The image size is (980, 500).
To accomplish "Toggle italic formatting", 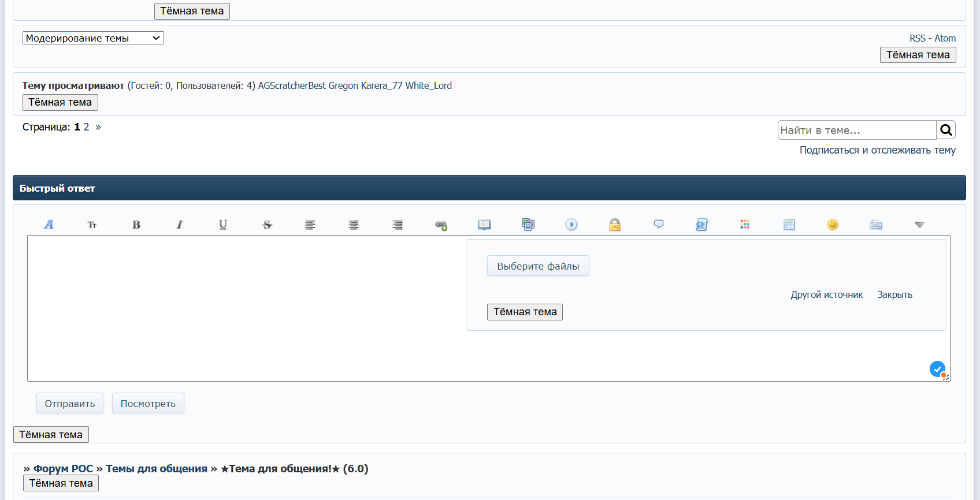I will pos(180,225).
